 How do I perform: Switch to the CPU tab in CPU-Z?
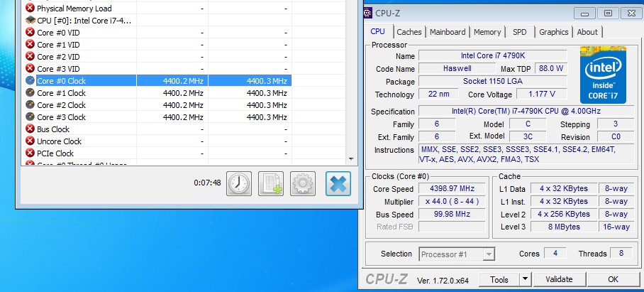378,31
